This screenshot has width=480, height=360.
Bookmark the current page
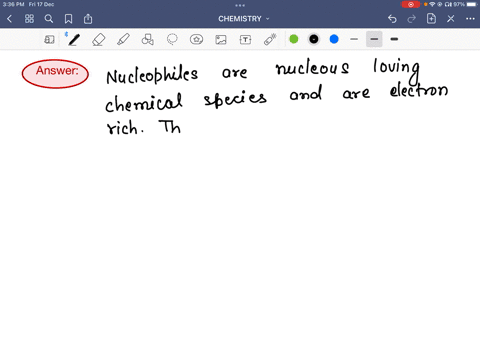(x=68, y=19)
